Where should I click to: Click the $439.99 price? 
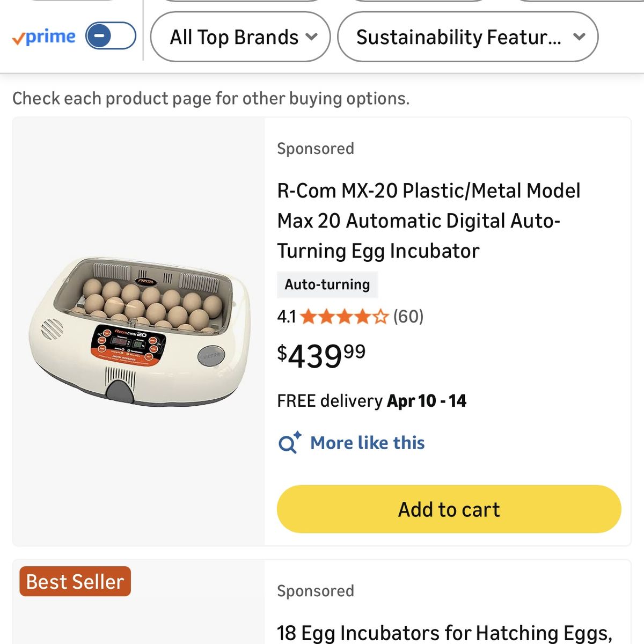(321, 355)
